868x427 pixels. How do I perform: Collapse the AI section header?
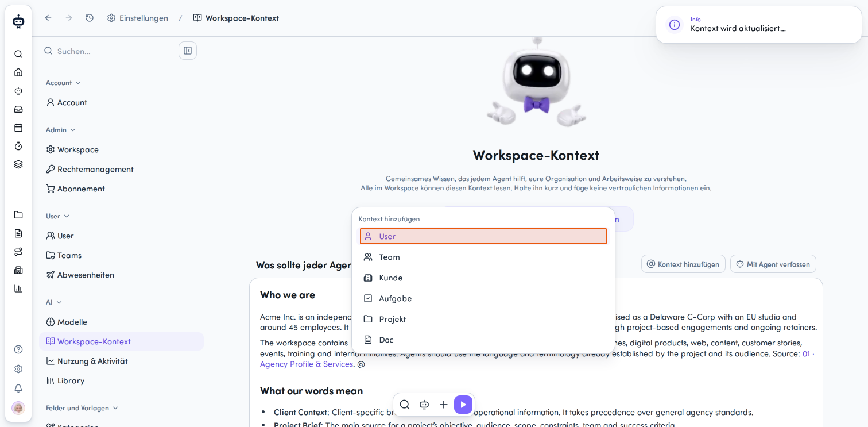[x=54, y=302]
